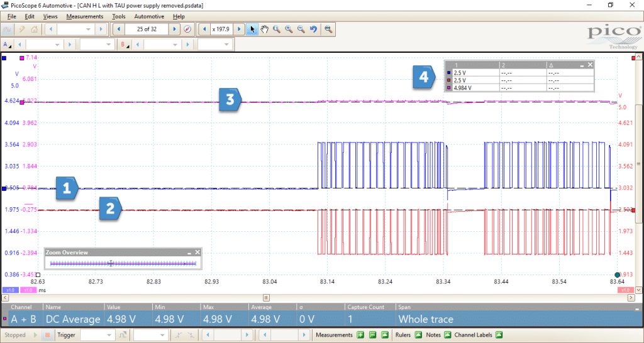Screen dimensions: 644x343
Task: Click the horizontal scrollbar thumb below graph
Action: click(x=266, y=298)
